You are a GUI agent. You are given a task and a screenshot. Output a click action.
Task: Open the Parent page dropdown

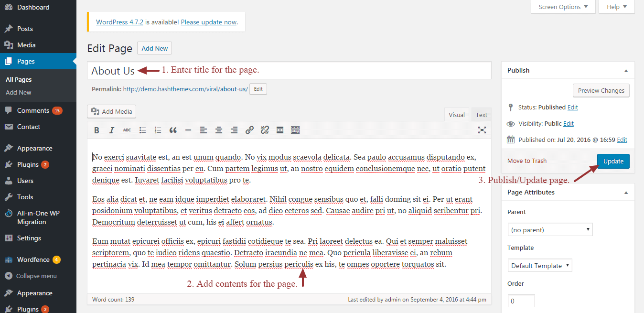click(x=550, y=229)
